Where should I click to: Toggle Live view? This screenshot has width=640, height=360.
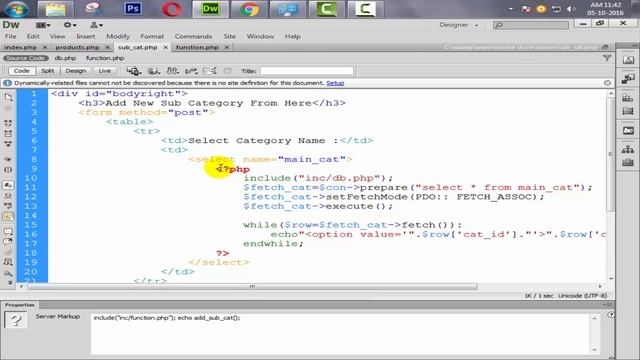pyautogui.click(x=104, y=71)
